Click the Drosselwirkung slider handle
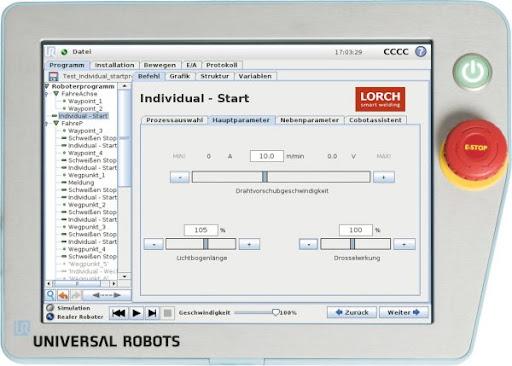The width and height of the screenshot is (512, 366). tap(352, 244)
